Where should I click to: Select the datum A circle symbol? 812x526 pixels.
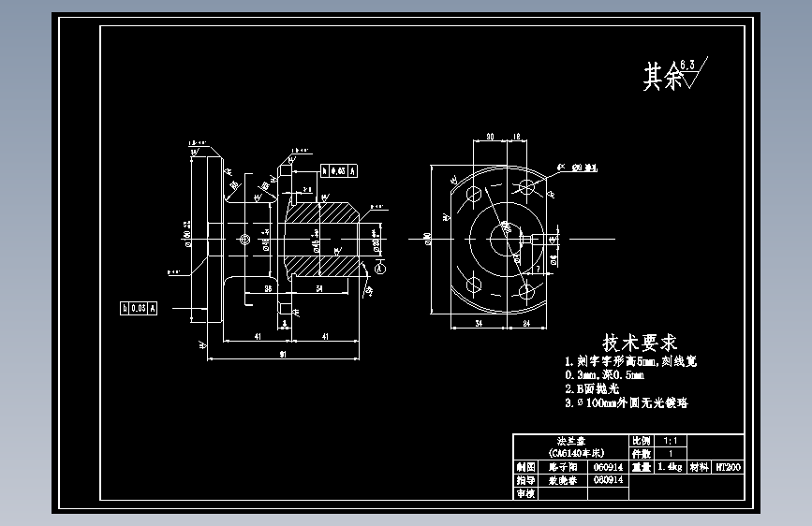tap(380, 269)
